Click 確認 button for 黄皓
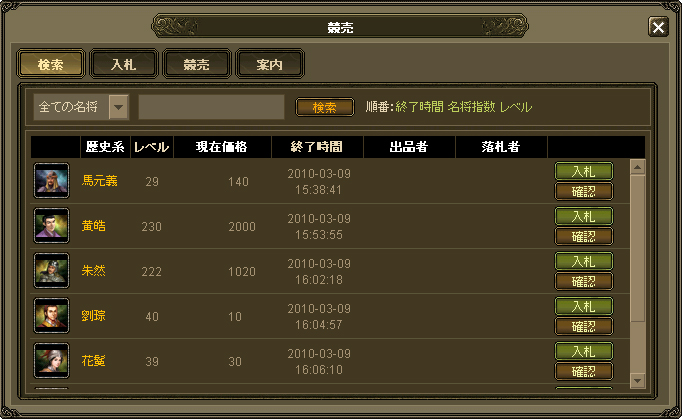This screenshot has width=682, height=419. tap(584, 236)
